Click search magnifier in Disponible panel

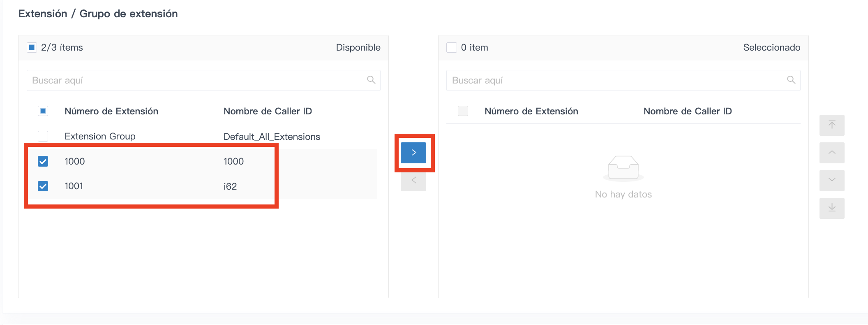(x=371, y=80)
